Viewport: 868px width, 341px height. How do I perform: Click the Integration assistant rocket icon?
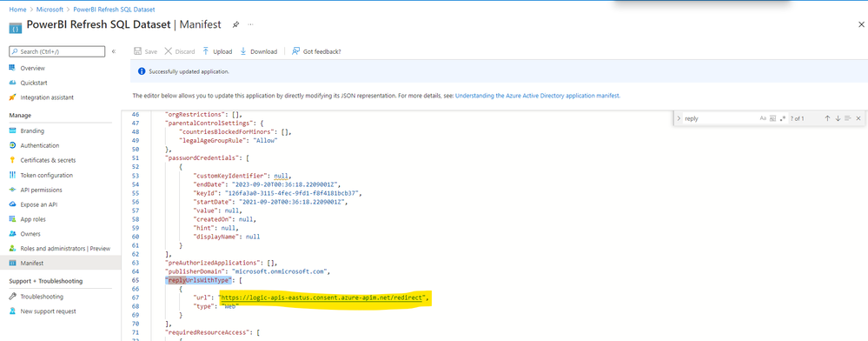[12, 97]
